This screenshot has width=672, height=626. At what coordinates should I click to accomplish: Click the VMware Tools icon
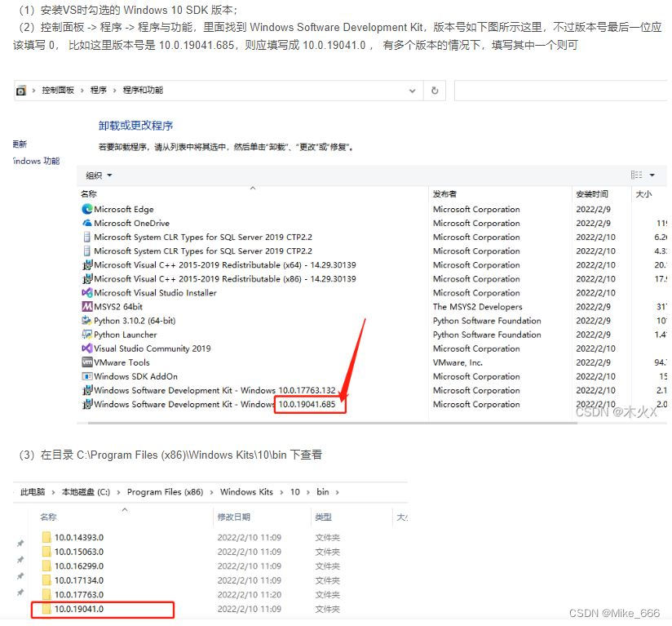point(87,362)
